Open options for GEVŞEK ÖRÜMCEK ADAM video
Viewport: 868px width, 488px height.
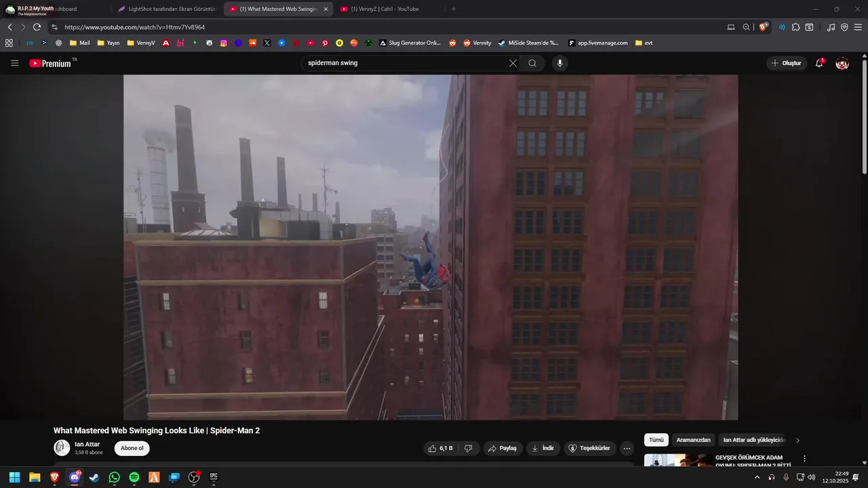[x=804, y=459]
